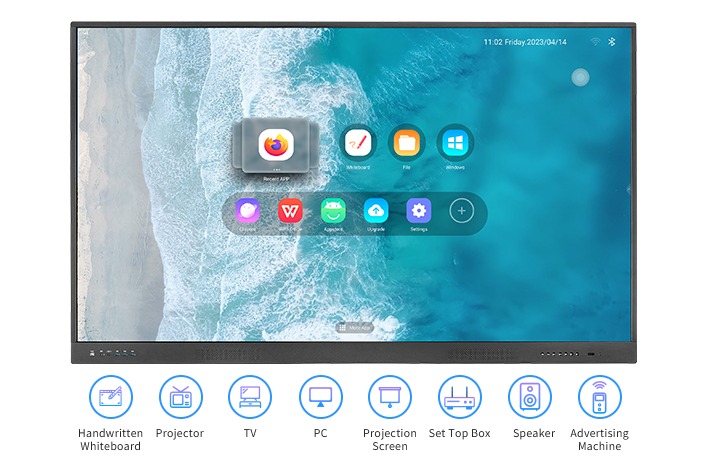Viewport: 708px width, 464px height.
Task: Tap the floating assistive touch ball
Action: coord(580,77)
